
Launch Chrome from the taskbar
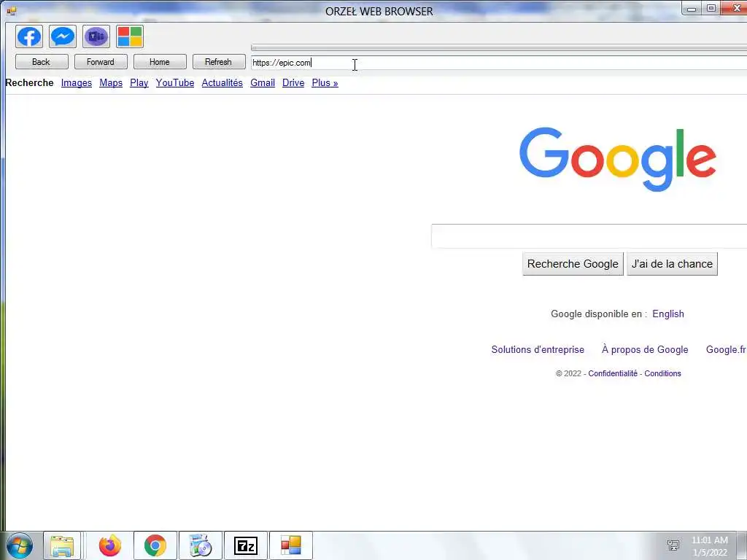coord(155,545)
